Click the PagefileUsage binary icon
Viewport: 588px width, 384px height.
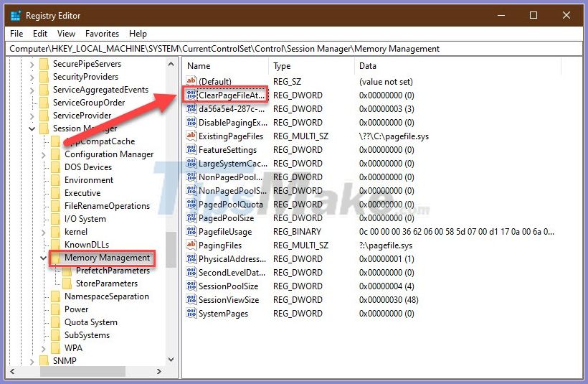pos(191,231)
